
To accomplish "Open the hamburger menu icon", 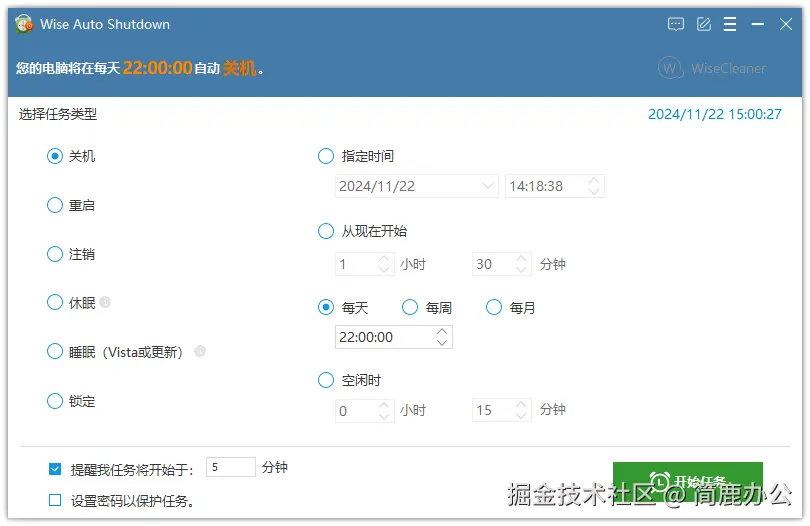I will [730, 24].
